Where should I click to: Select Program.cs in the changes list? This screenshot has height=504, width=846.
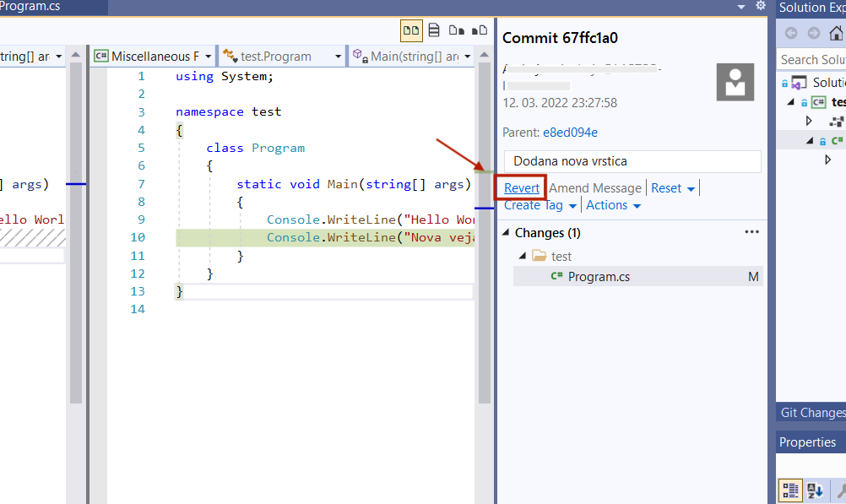[599, 276]
